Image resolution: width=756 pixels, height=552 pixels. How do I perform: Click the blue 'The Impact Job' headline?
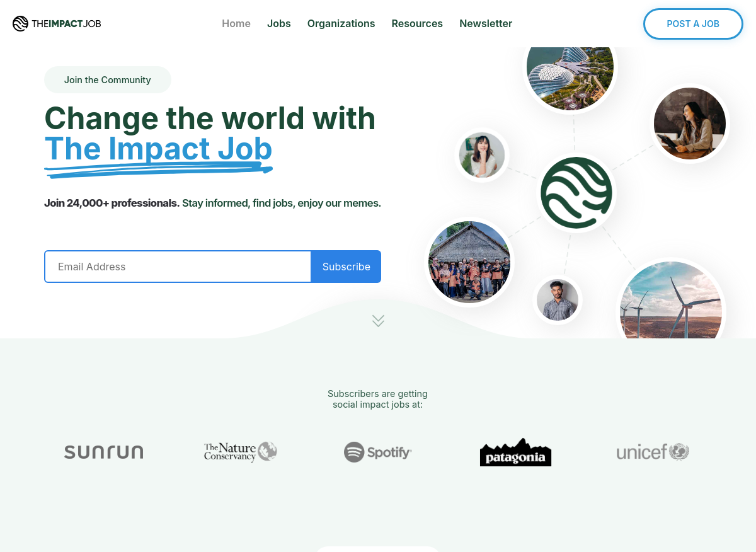pyautogui.click(x=158, y=149)
